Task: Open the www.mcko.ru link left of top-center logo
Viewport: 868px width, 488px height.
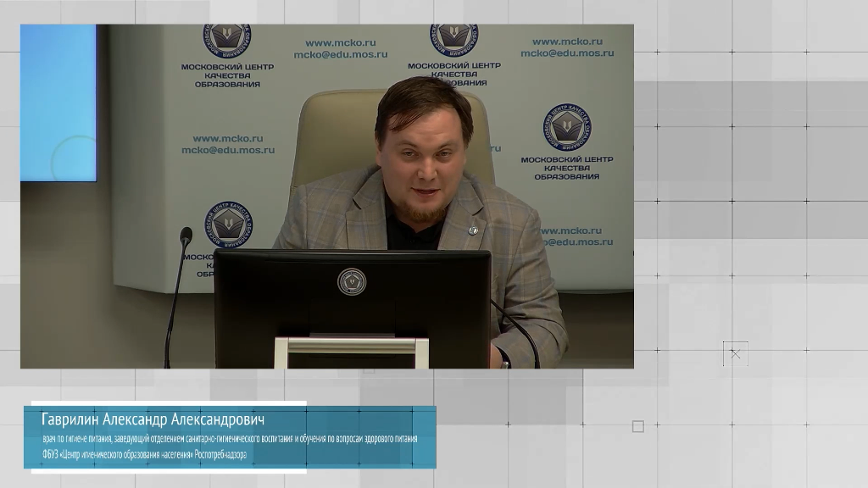Action: point(340,42)
